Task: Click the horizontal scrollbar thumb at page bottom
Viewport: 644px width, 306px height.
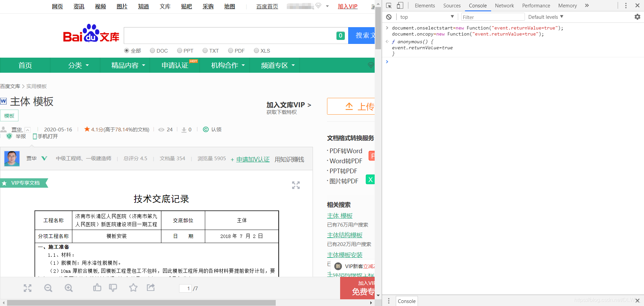Action: [141, 303]
